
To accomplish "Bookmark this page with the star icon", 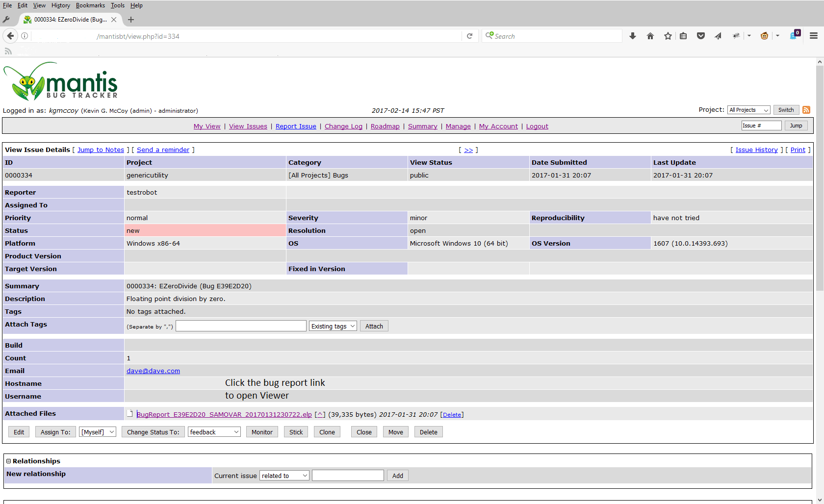I will [x=668, y=36].
